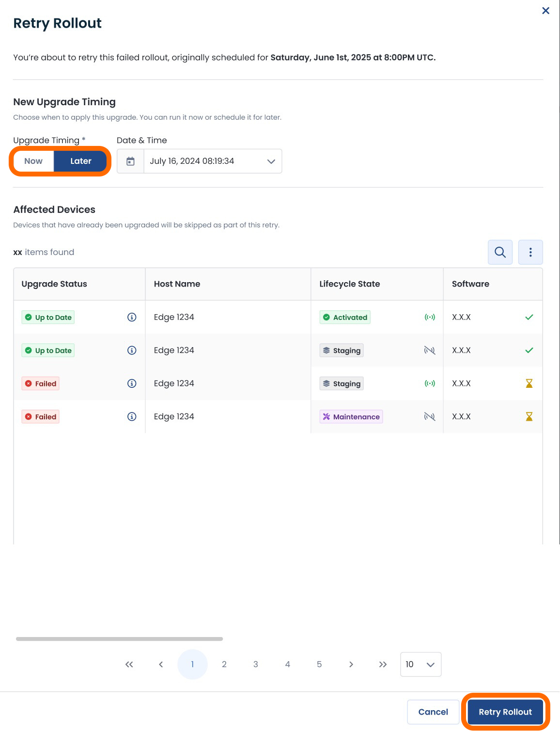This screenshot has width=560, height=733.
Task: Go to the next page
Action: (351, 664)
